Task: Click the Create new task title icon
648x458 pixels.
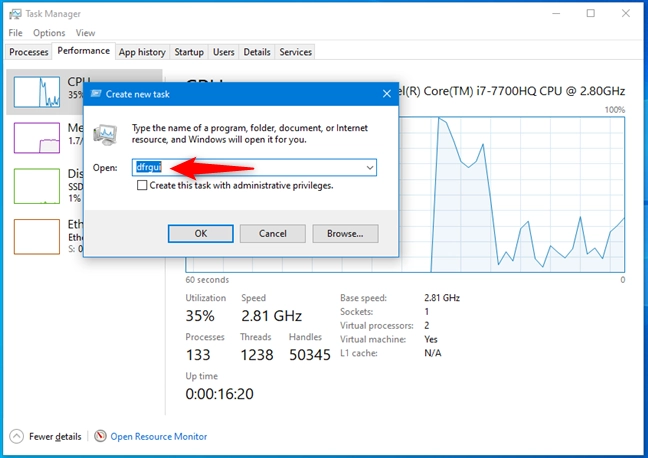Action: point(96,94)
